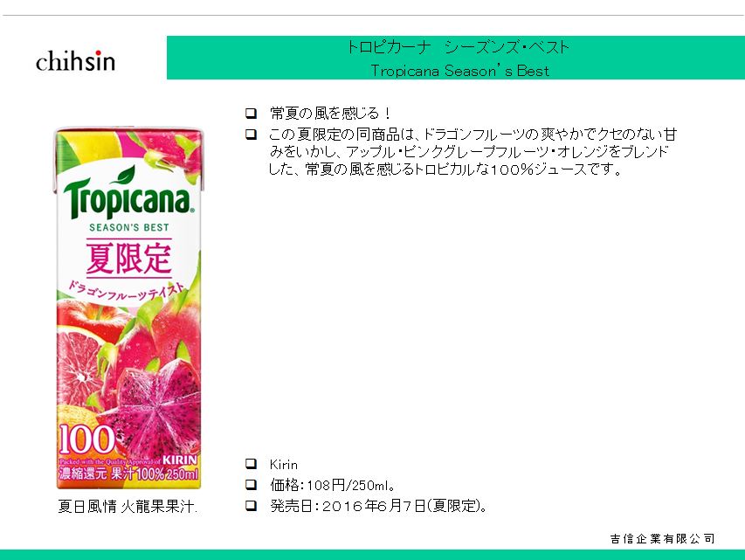This screenshot has height=560, width=745.
Task: Click the Tropicana Season's Best title text
Action: click(x=460, y=71)
